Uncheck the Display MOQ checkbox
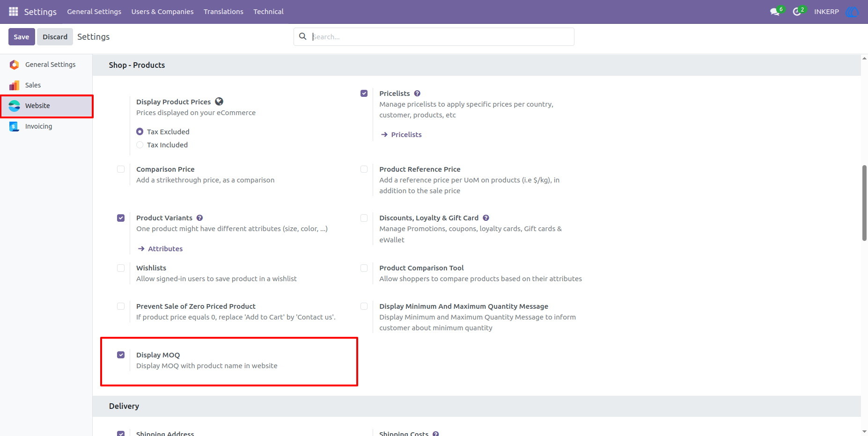This screenshot has height=436, width=868. [x=121, y=355]
